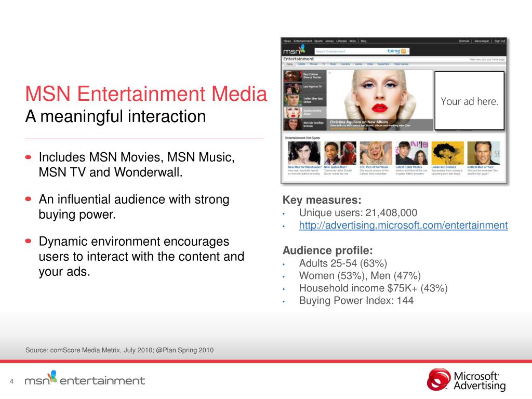Screen dimensions: 532x399
Task: Select the 'Last Night on TV' story
Action: click(x=305, y=88)
